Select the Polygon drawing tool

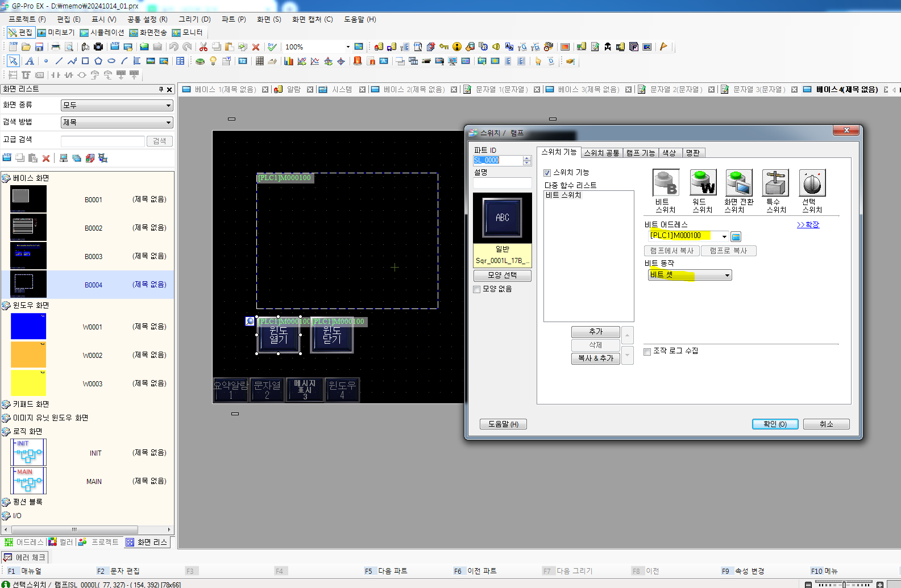98,61
